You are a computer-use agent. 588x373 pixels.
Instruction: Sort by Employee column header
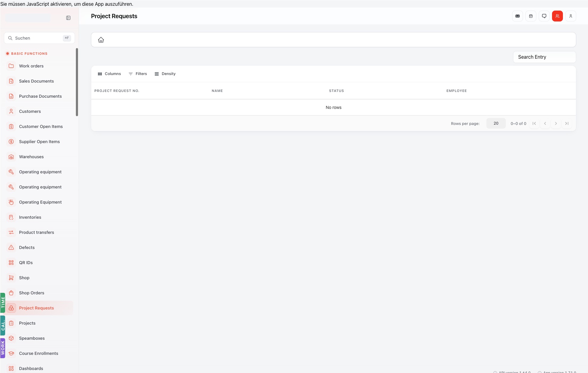tap(456, 91)
